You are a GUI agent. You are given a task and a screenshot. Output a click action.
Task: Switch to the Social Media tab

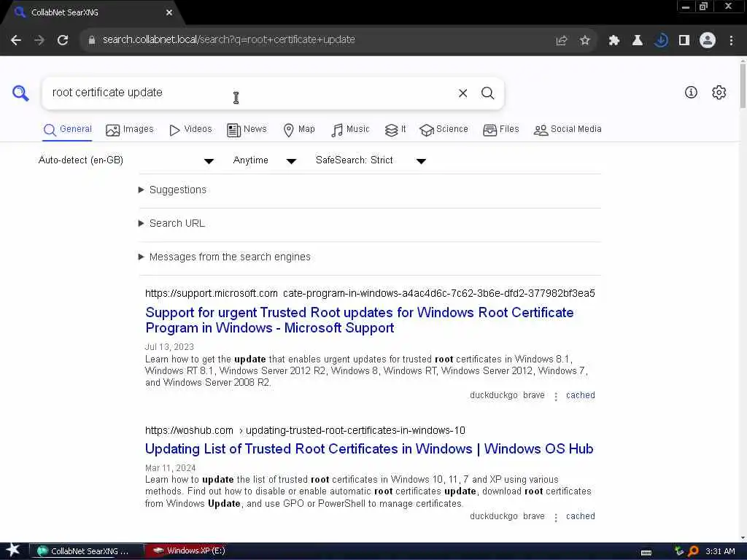click(568, 130)
